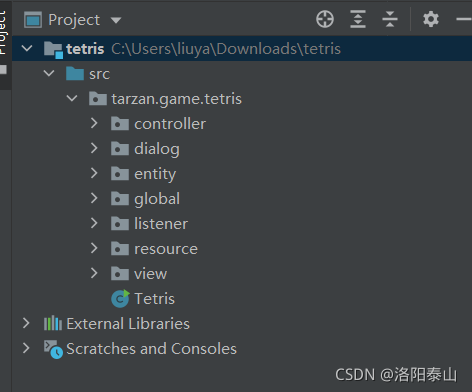Expand the Scratches and Consoles node
This screenshot has height=392, width=472.
click(x=26, y=348)
